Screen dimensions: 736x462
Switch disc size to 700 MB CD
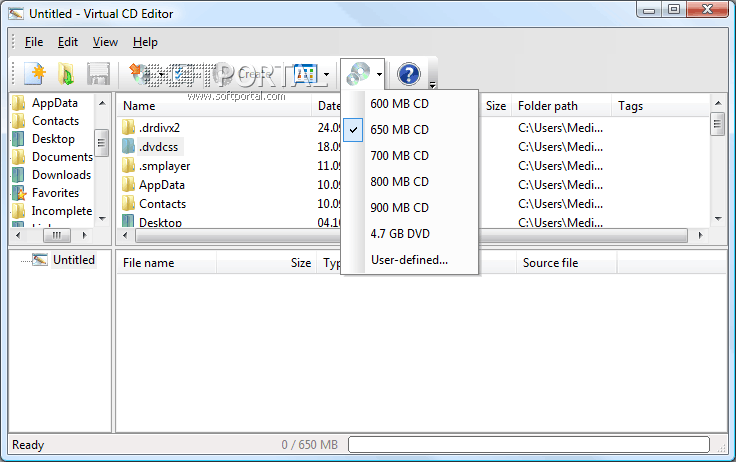[x=399, y=156]
